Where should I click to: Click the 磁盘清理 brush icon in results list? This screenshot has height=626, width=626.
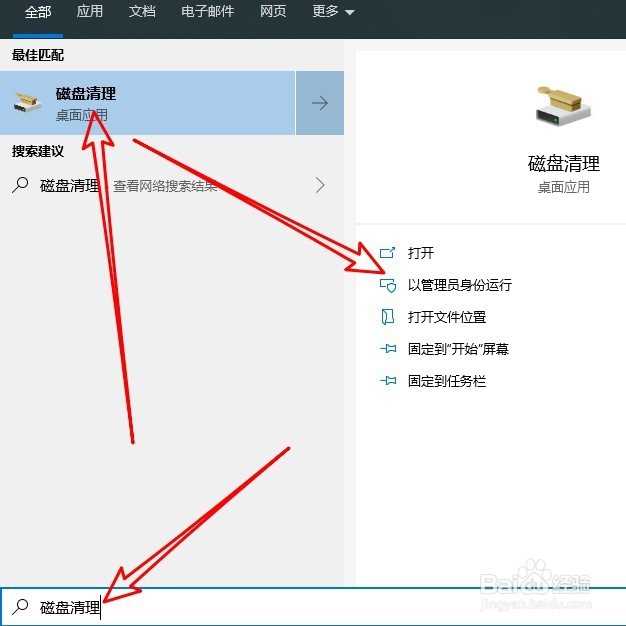point(27,102)
